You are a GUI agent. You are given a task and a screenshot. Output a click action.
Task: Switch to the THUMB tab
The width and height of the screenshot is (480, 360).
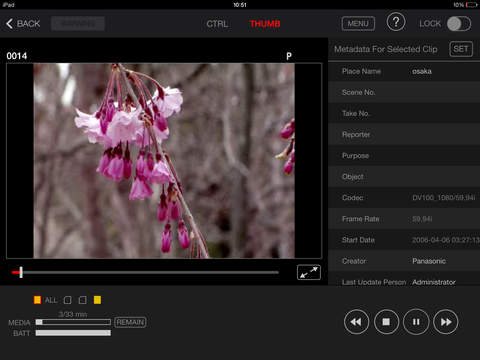coord(265,24)
